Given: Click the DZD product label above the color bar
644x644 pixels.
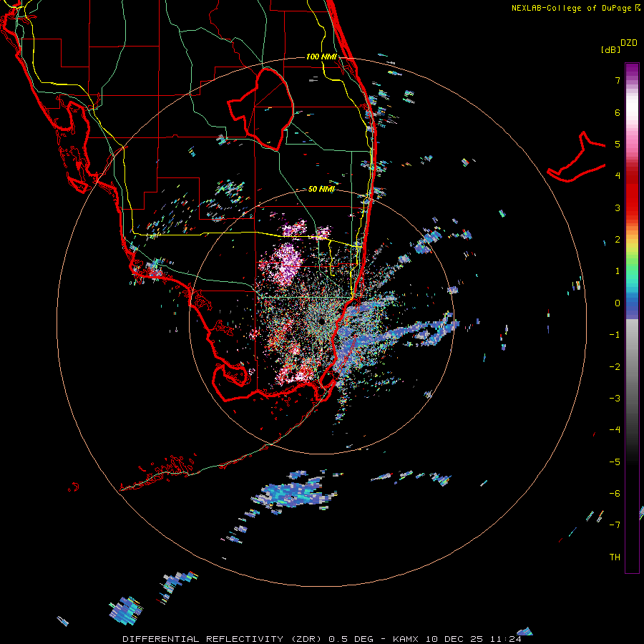Looking at the screenshot, I should (x=629, y=43).
